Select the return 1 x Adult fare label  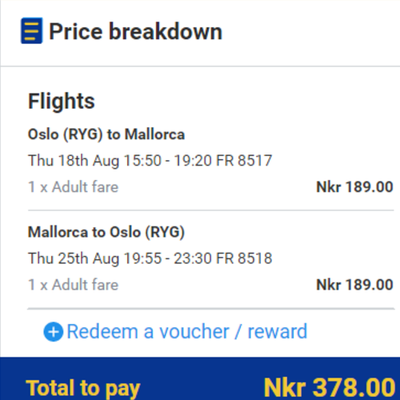point(73,285)
